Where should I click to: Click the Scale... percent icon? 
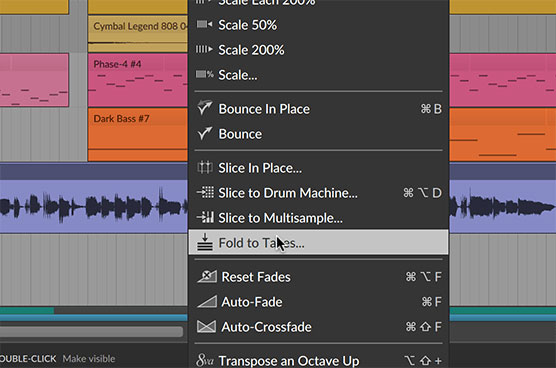point(205,74)
